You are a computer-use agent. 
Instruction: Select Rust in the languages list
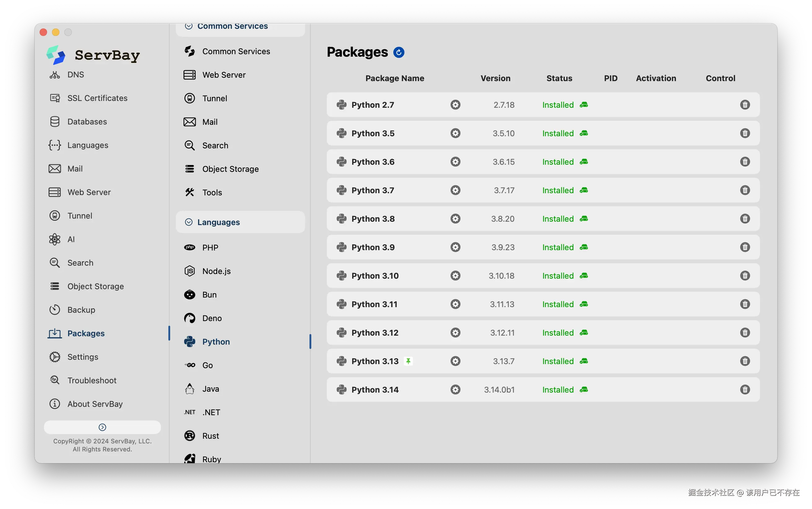click(x=210, y=436)
